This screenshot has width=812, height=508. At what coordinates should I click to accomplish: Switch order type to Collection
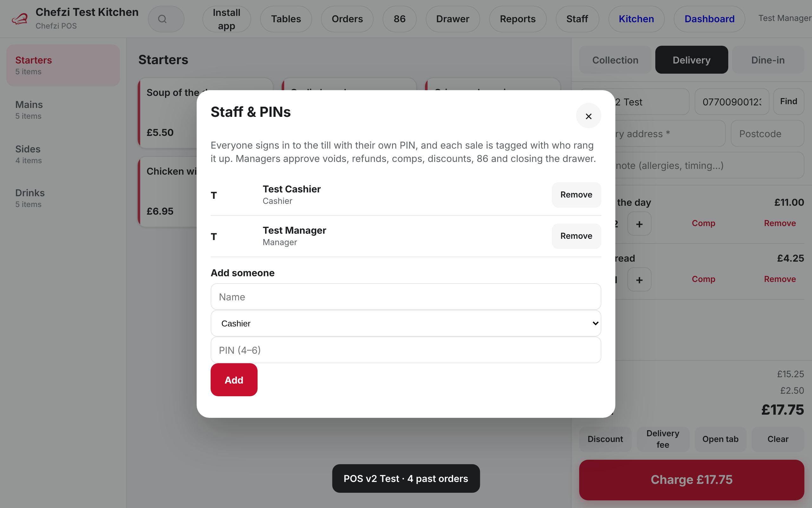[x=615, y=60]
